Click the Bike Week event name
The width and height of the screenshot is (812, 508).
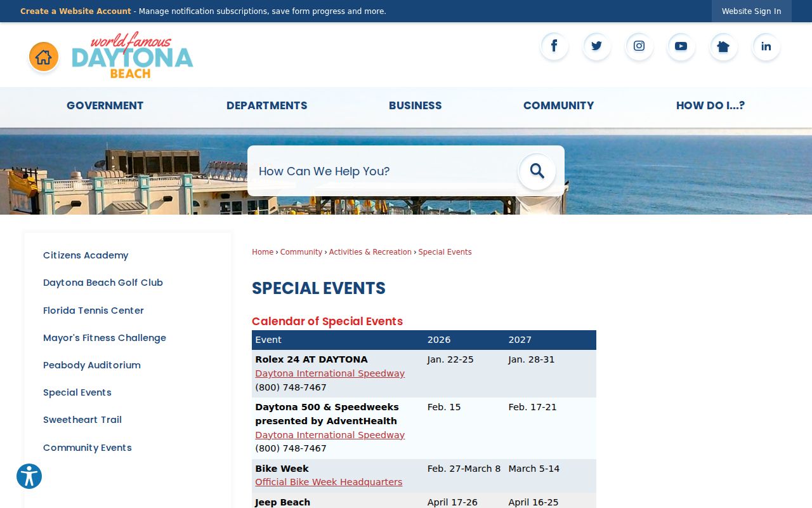tap(282, 469)
